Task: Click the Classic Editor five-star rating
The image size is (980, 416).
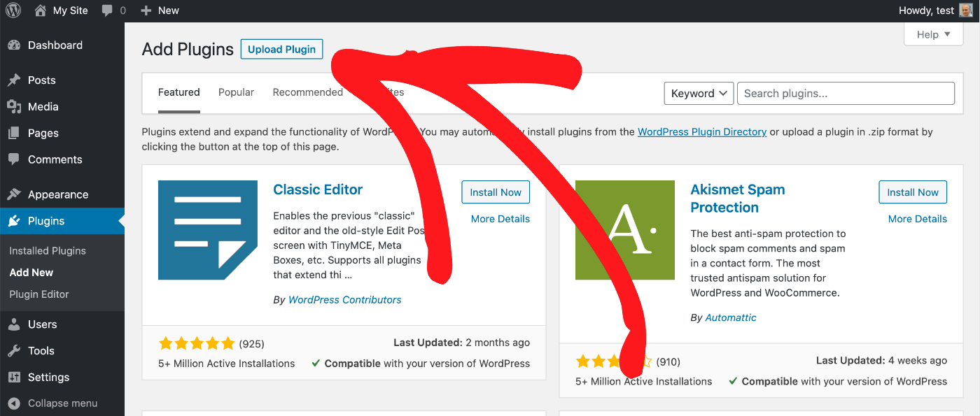Action: point(197,343)
